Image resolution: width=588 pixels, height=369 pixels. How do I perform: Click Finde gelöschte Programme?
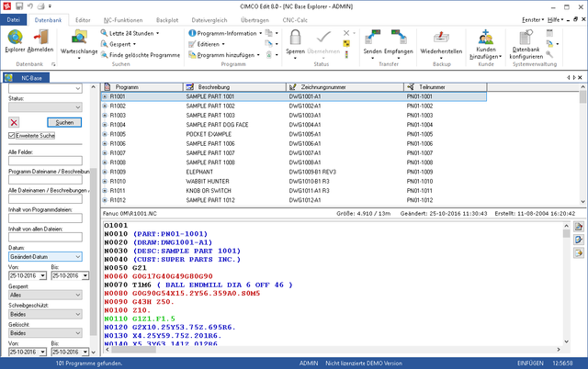click(x=141, y=55)
